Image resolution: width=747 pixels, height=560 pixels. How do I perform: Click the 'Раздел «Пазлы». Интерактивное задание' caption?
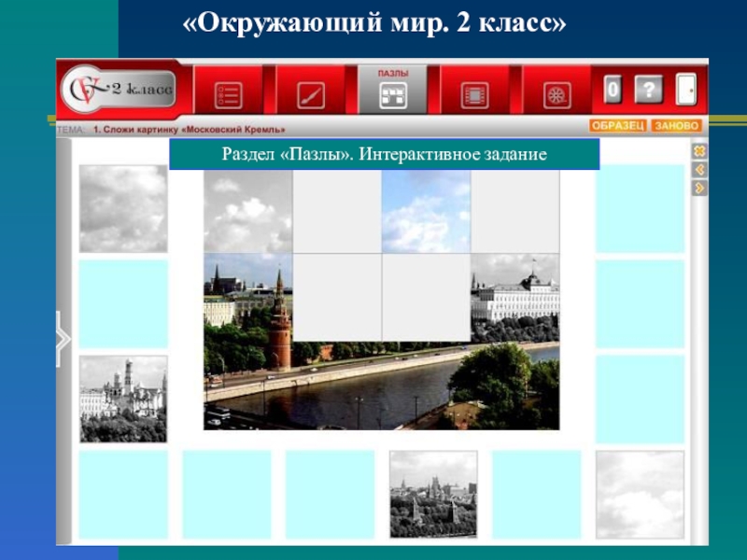(385, 154)
